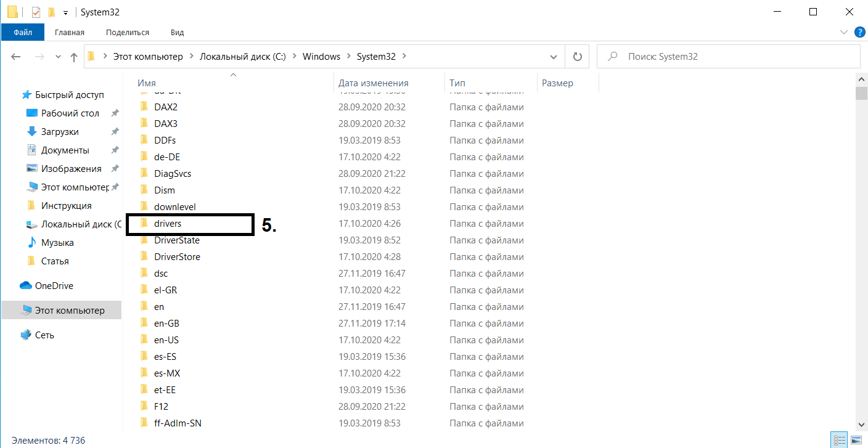The image size is (868, 448).
Task: Select the DriverStore folder
Action: [x=177, y=257]
